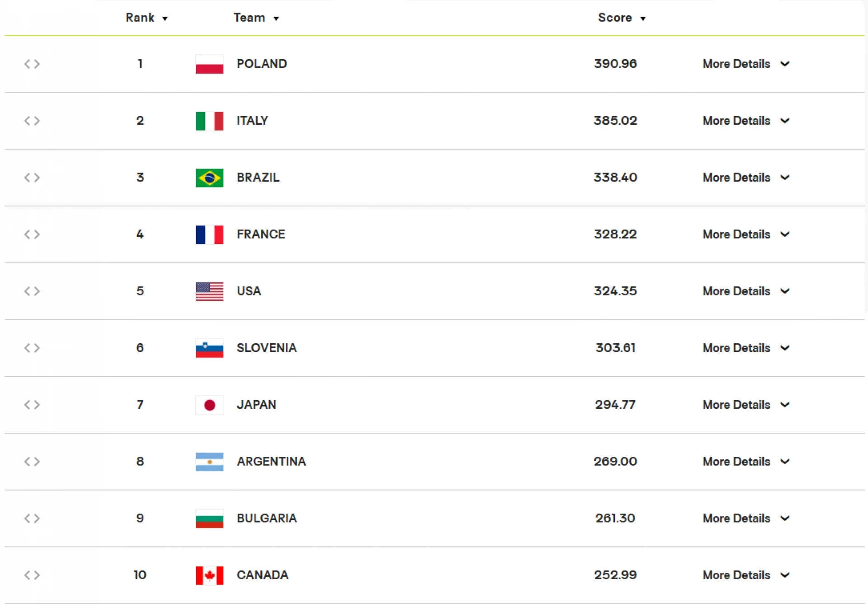
Task: Click the BRAZIL team name
Action: pos(258,178)
